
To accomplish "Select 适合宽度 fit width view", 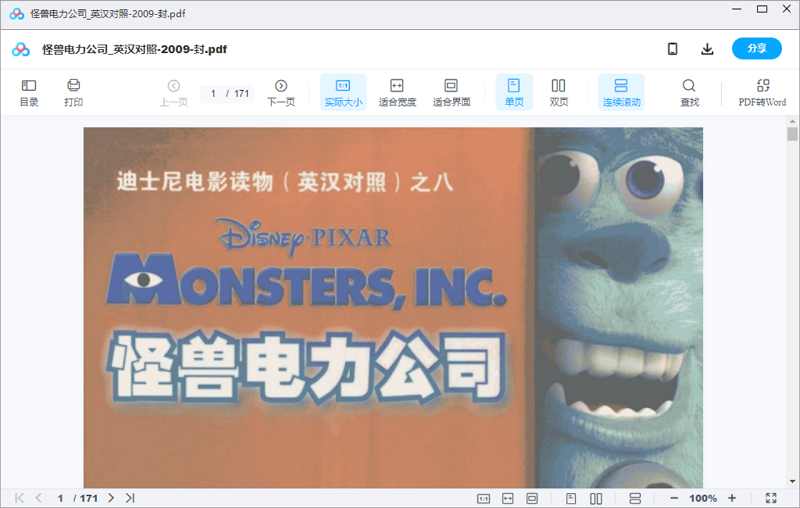I will coord(397,92).
